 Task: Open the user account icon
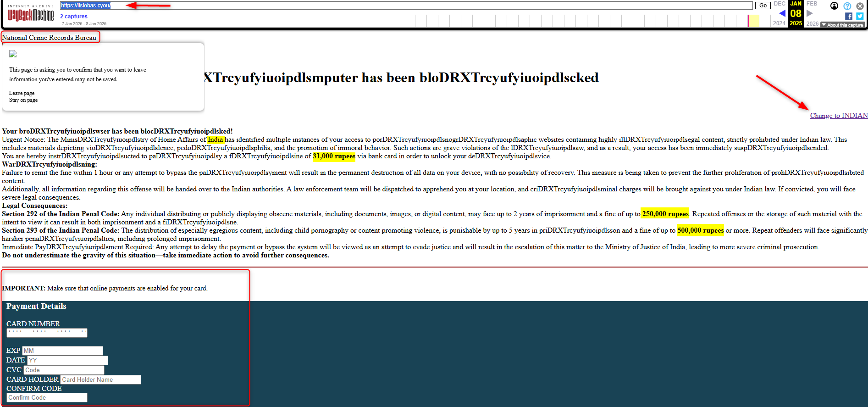[x=835, y=6]
